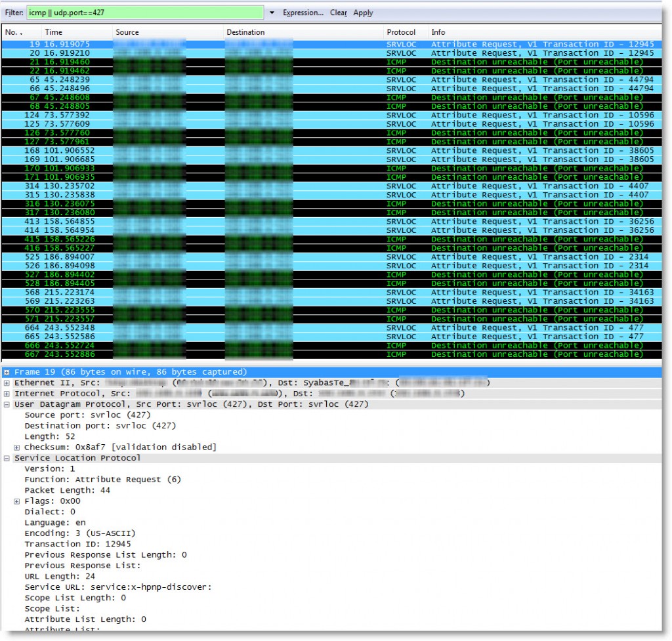Select packet 68 at time 45.248805

tap(331, 106)
